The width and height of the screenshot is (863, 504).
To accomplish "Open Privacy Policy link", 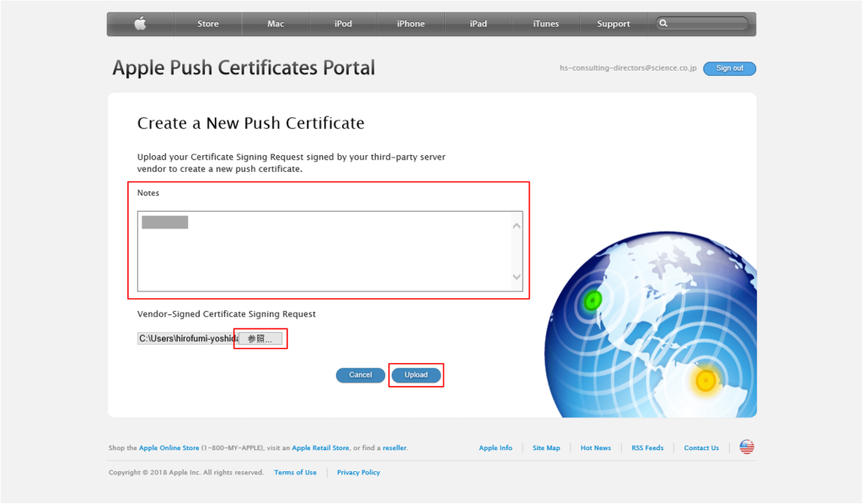I will click(358, 472).
